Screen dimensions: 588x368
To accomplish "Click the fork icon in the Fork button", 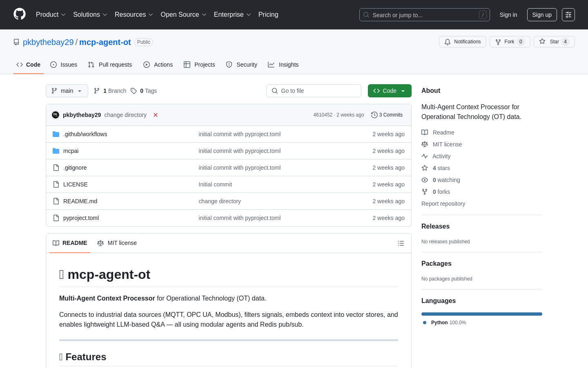I will 498,42.
